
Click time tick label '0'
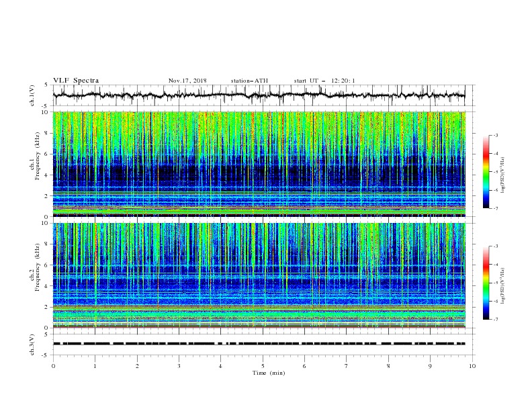pos(53,366)
